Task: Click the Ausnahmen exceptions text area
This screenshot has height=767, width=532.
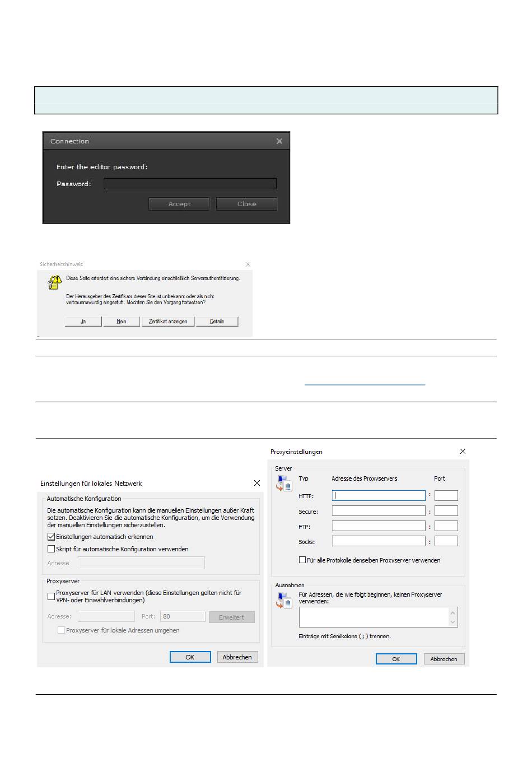Action: (x=374, y=617)
